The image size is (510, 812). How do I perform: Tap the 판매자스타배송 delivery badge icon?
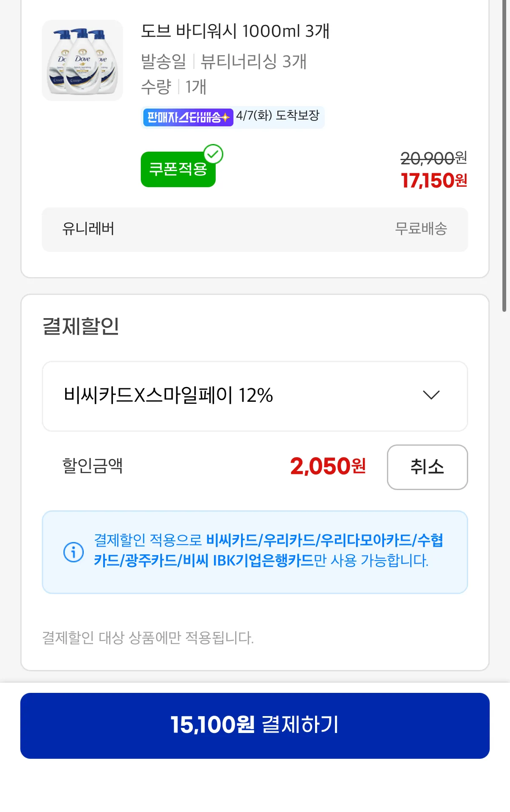pyautogui.click(x=188, y=117)
